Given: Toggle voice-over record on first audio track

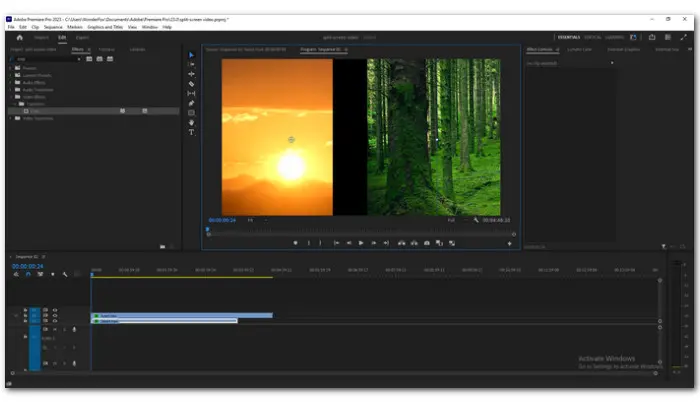Looking at the screenshot, I should pos(74,329).
